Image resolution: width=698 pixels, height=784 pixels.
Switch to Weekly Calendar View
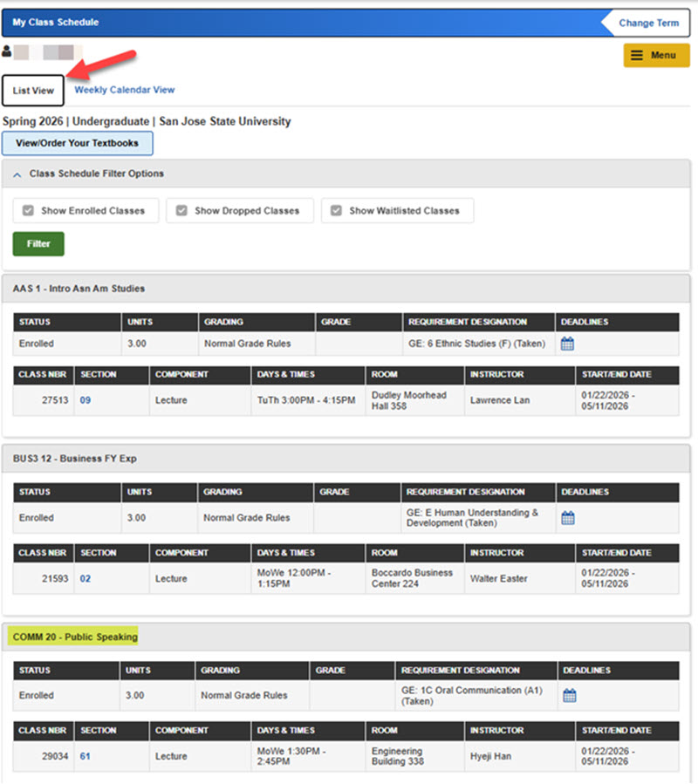click(x=124, y=90)
